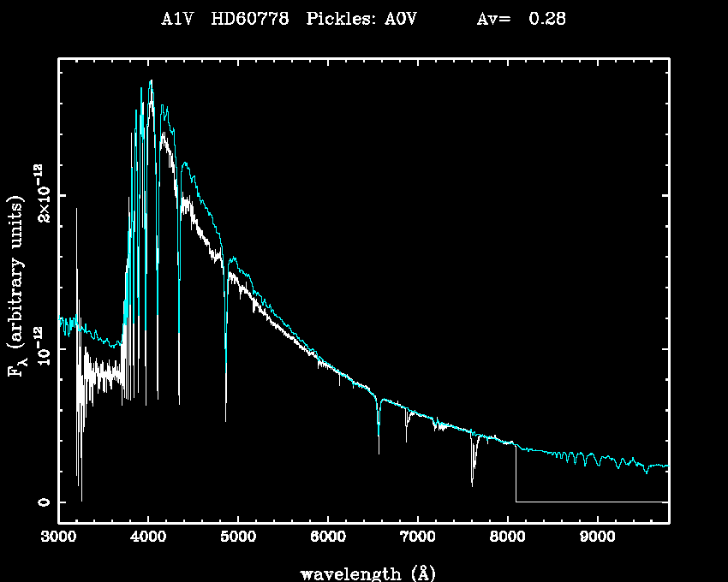
Task: Click the A1V spectral type label
Action: point(177,18)
